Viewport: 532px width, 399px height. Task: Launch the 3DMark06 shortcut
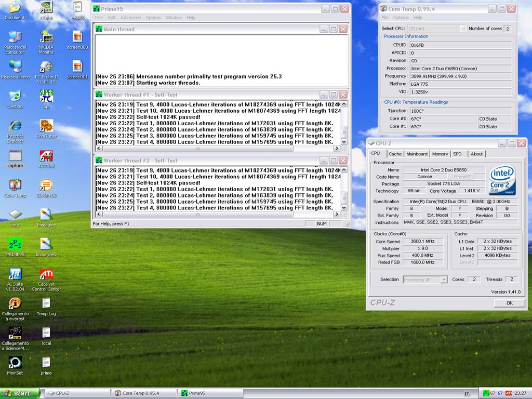(46, 188)
